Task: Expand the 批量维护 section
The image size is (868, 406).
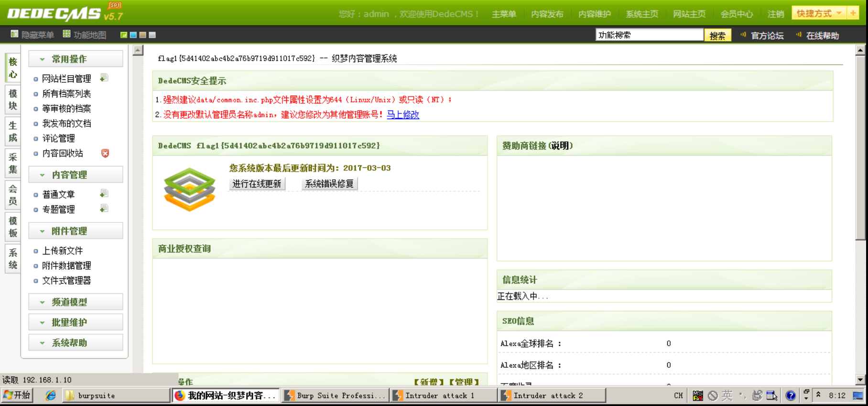Action: [x=76, y=322]
